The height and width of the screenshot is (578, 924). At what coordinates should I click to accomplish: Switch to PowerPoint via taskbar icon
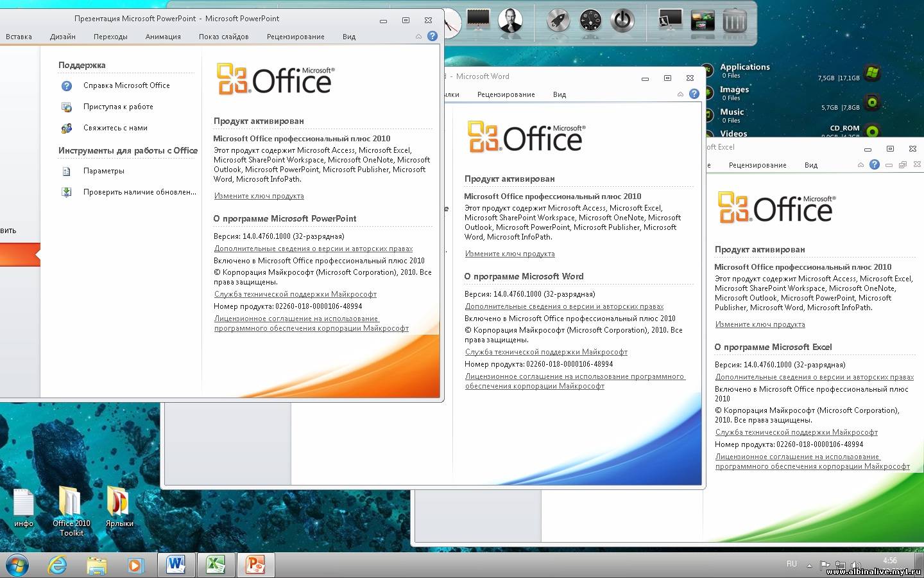[256, 565]
